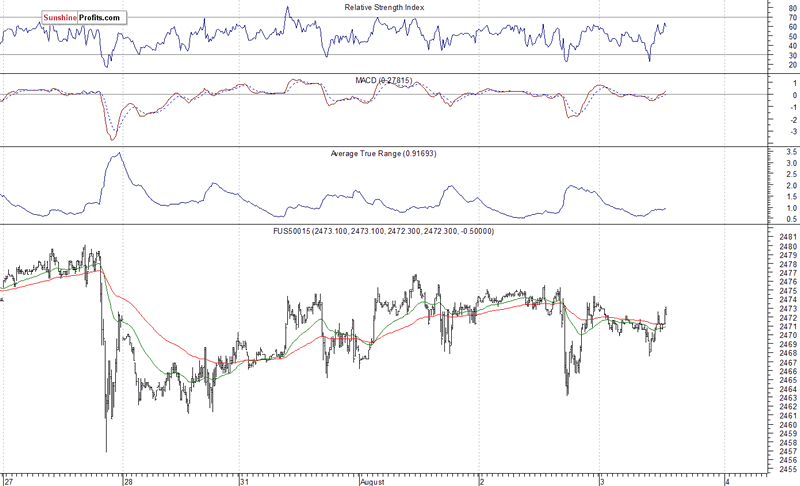Click the 31 date marker on the time axis
Screen dimensions: 800x486
point(244,481)
